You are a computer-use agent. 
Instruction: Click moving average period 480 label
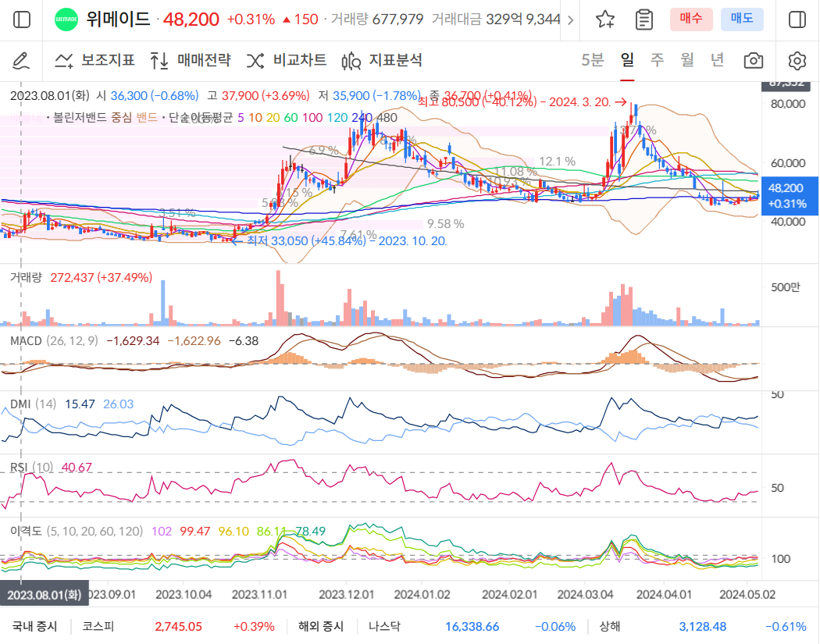(x=387, y=118)
